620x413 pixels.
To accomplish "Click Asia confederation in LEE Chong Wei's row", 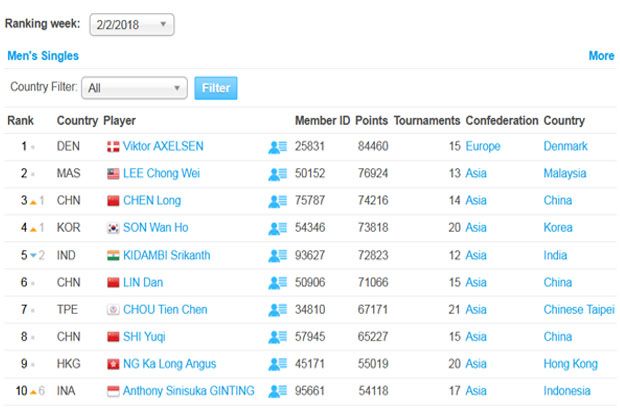I will [476, 173].
